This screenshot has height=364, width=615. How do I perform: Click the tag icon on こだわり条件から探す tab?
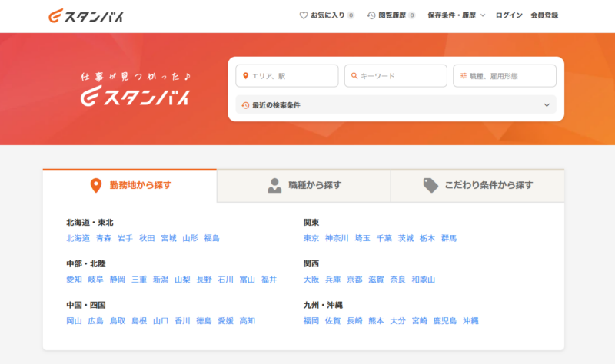click(430, 185)
